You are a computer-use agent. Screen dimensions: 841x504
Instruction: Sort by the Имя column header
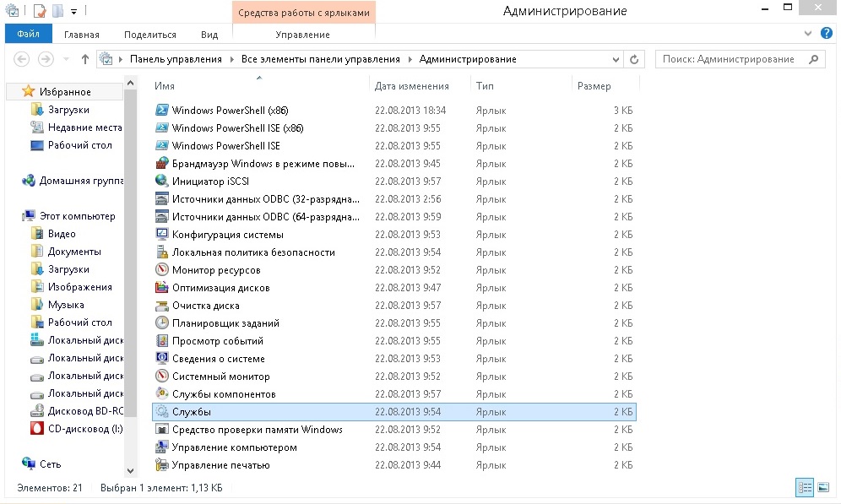pos(164,86)
